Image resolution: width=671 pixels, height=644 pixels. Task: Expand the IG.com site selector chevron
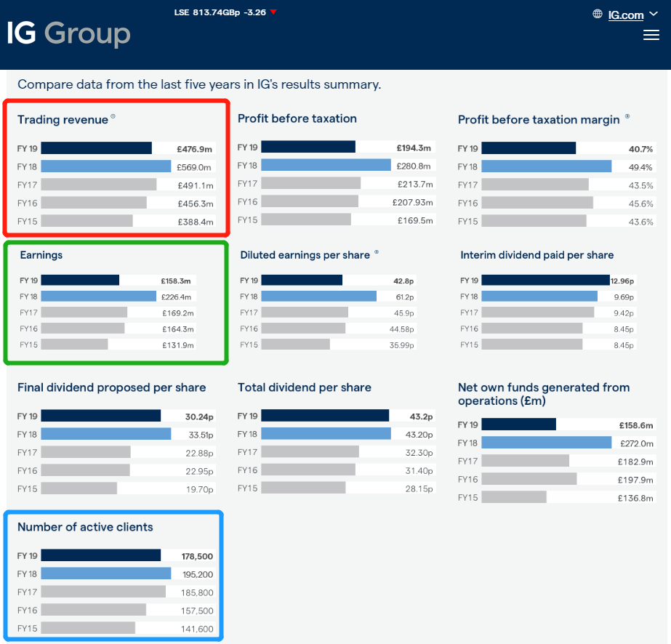click(x=654, y=14)
